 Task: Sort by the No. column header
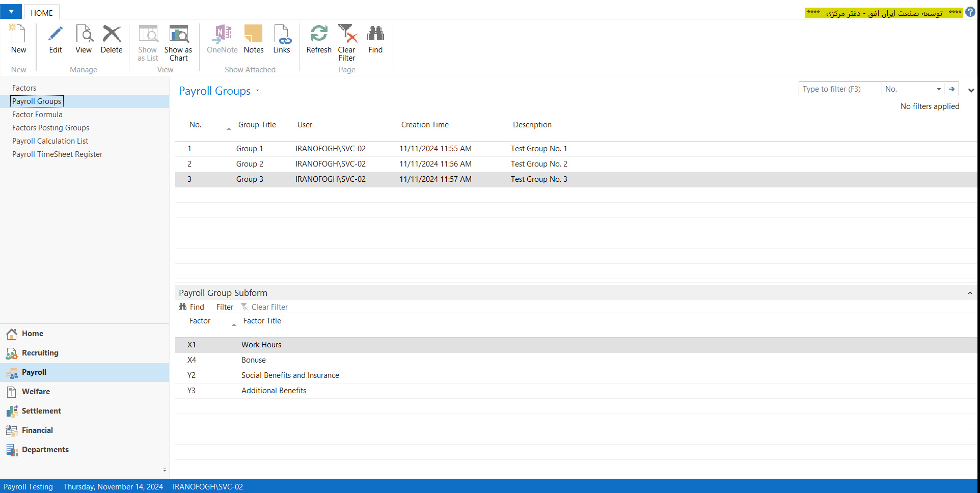(196, 125)
